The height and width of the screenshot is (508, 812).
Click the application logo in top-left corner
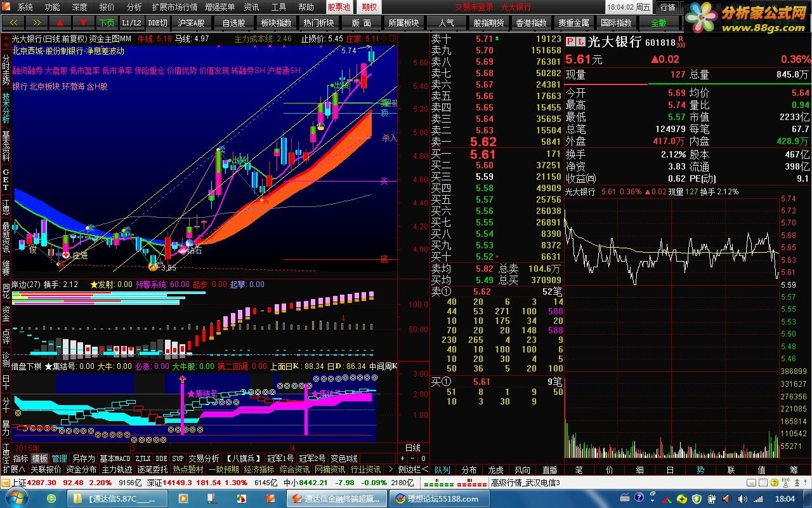[x=6, y=7]
